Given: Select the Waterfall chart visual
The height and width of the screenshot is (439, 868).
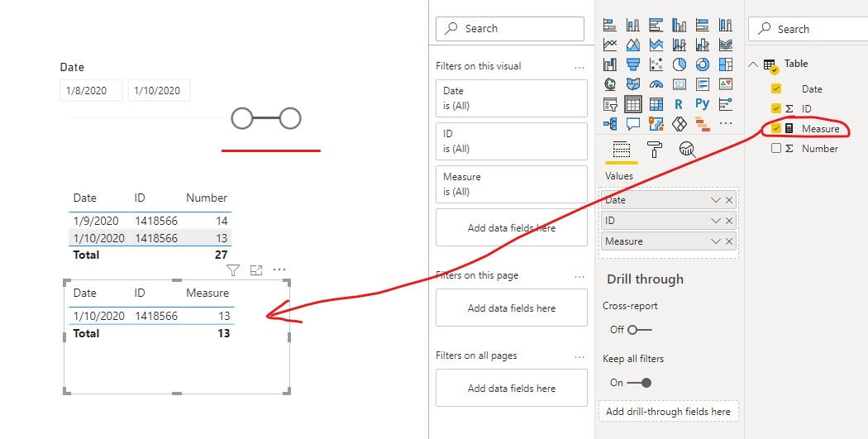Looking at the screenshot, I should [x=610, y=64].
